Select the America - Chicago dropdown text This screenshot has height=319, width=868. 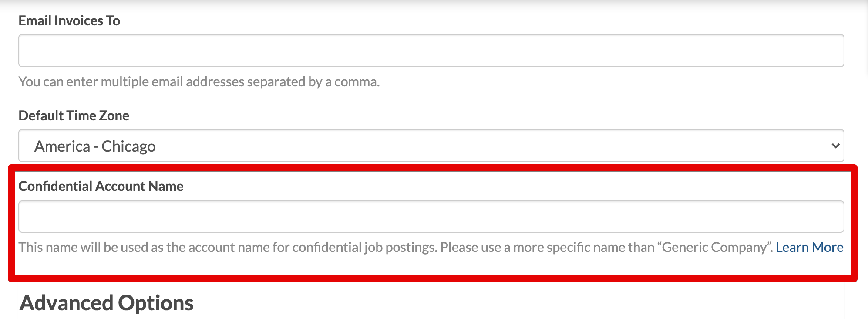point(95,146)
